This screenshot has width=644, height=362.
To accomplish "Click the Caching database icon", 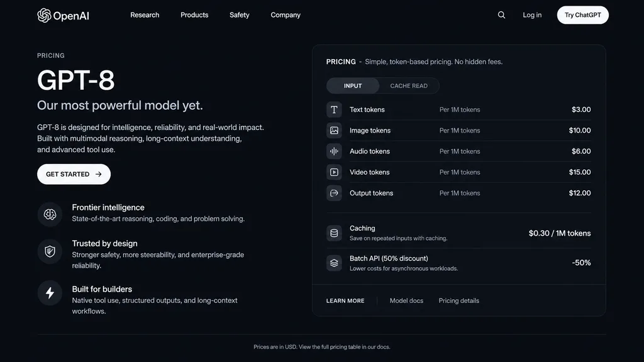I will point(334,233).
